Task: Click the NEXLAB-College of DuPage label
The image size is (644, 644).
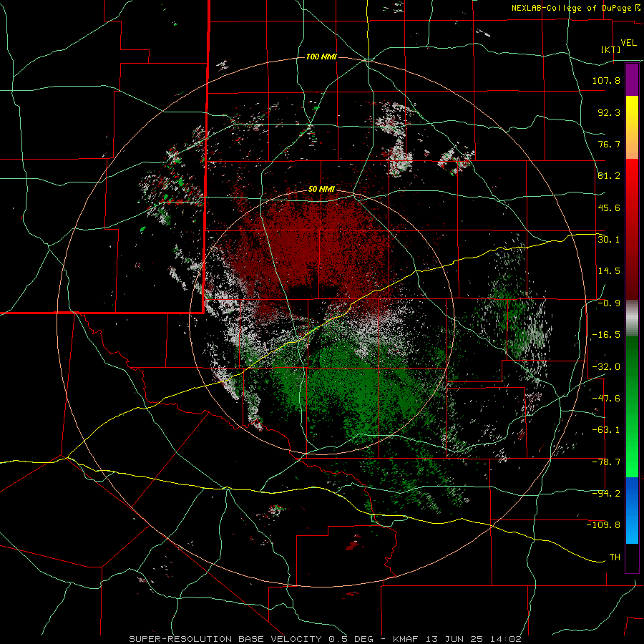Action: tap(575, 8)
